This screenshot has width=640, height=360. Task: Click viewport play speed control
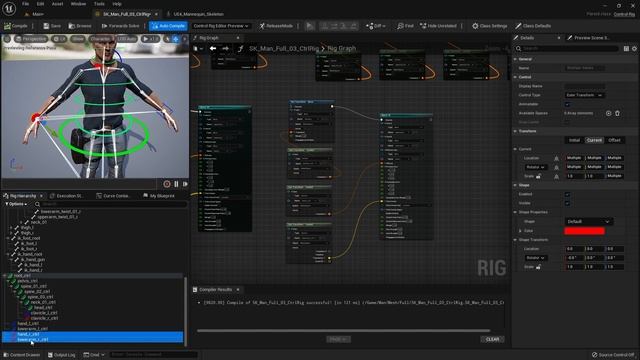point(150,39)
